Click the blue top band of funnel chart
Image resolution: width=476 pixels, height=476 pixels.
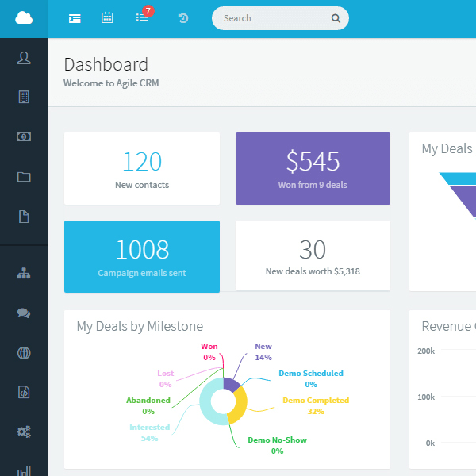click(x=461, y=178)
